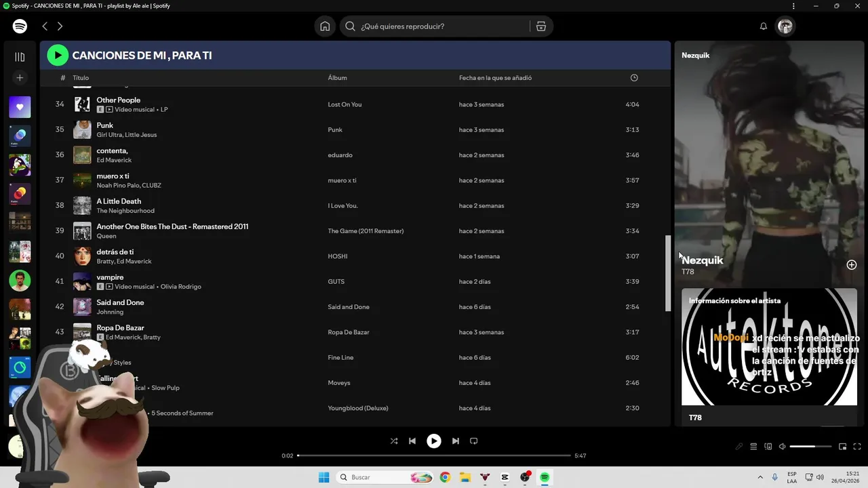Open the green-background man portrait in sidebar

(x=20, y=280)
